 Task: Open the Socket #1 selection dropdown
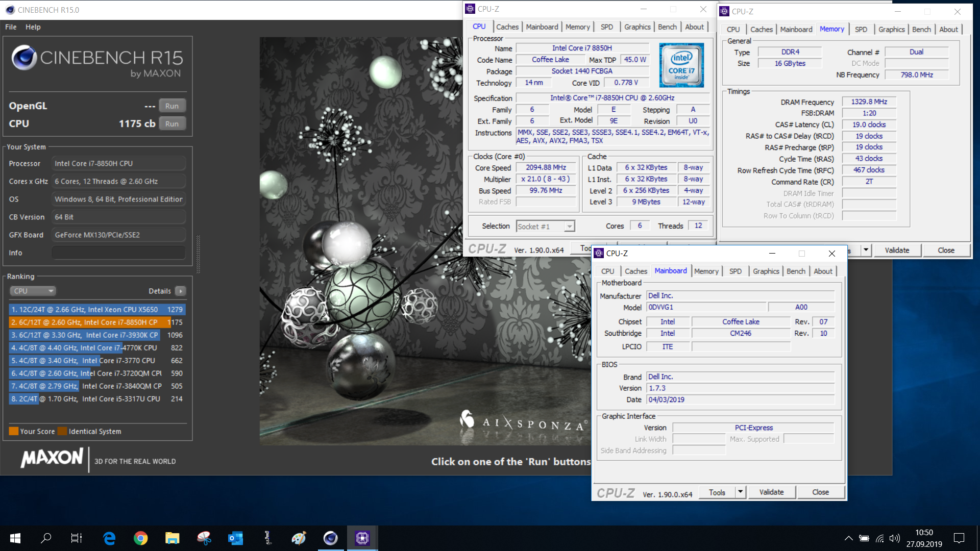(x=546, y=227)
